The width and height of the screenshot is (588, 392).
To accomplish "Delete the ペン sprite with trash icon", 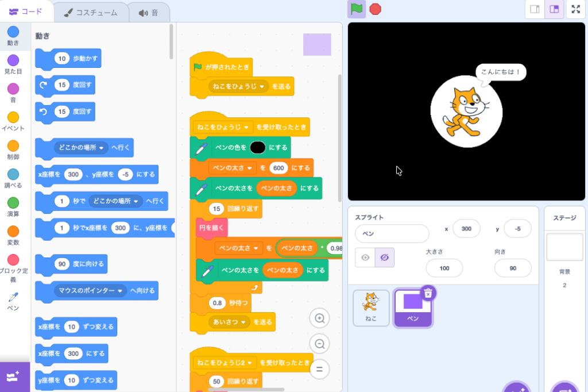I will coord(428,294).
